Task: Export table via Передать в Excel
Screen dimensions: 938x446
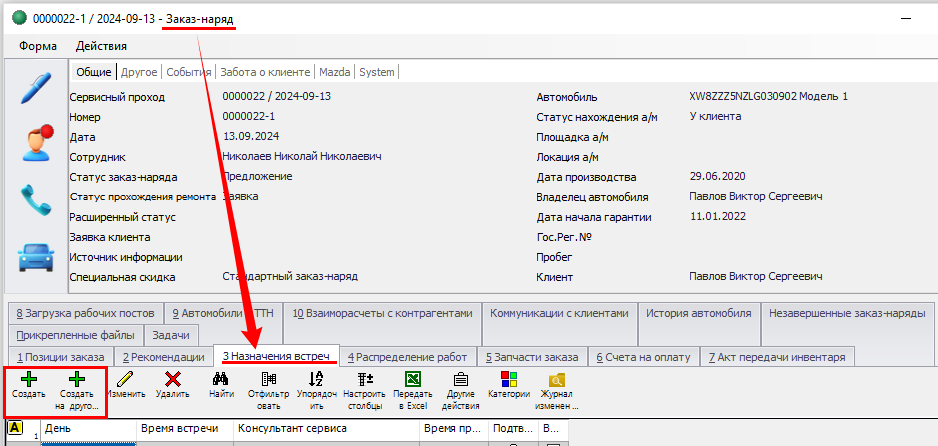Action: point(412,380)
